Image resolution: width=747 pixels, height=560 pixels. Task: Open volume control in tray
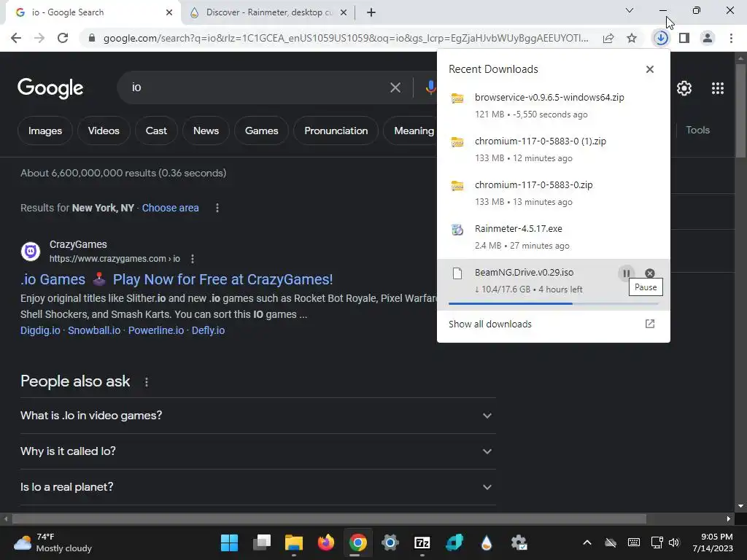(674, 542)
